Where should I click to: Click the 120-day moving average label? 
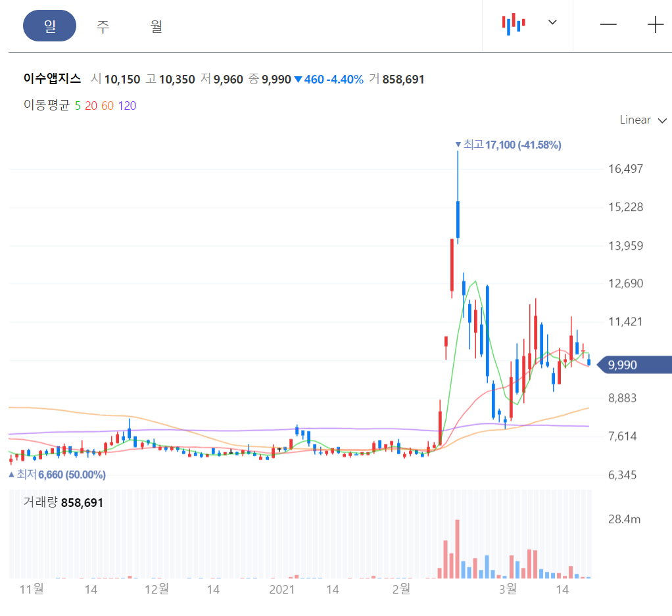pos(128,106)
